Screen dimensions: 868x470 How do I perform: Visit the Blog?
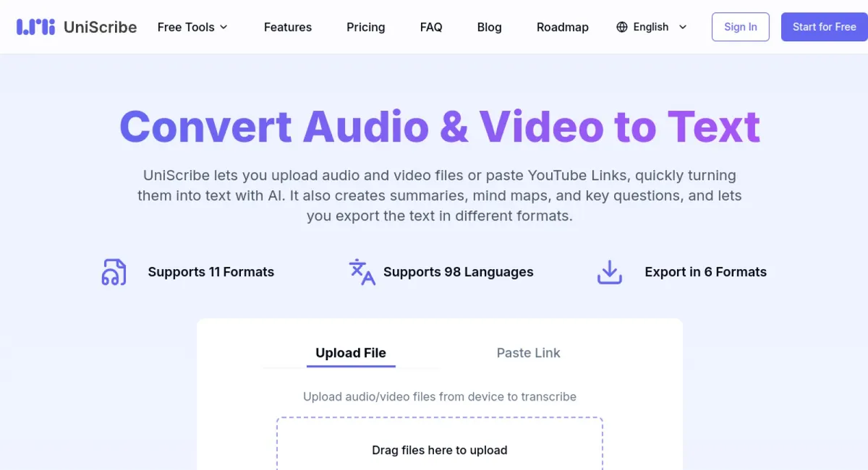click(x=490, y=27)
